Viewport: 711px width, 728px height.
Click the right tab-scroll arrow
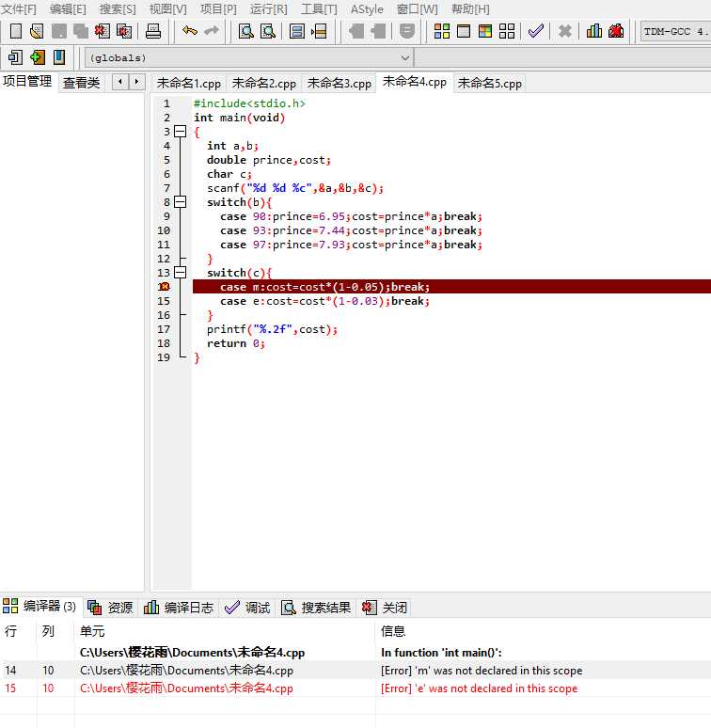coord(136,82)
